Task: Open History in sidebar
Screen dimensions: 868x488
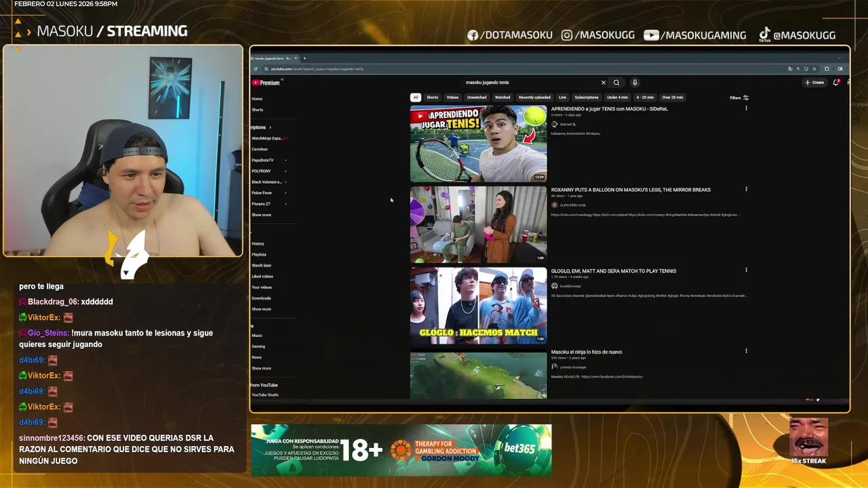Action: [x=258, y=243]
